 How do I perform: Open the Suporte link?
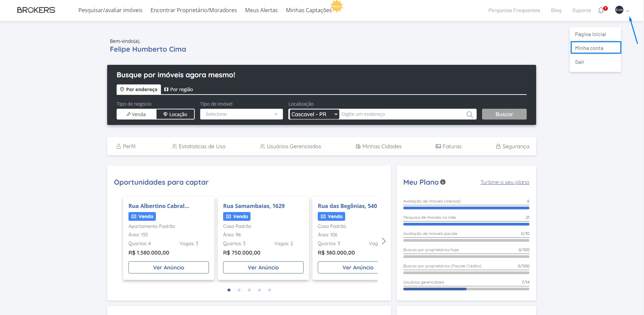[581, 10]
